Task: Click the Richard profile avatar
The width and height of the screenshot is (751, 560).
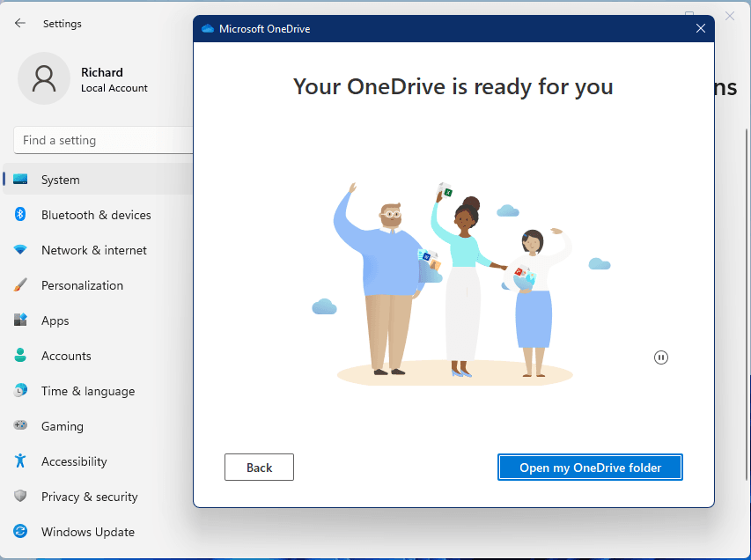Action: [44, 78]
